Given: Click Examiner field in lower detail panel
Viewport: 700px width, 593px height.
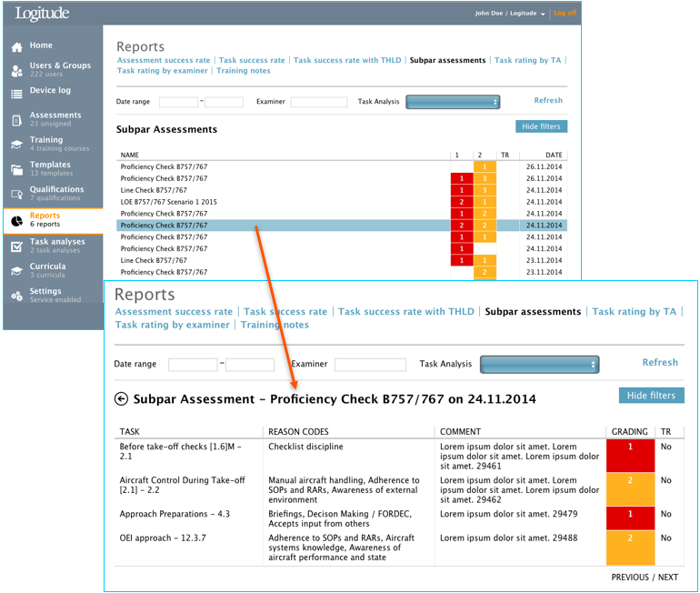Looking at the screenshot, I should (x=370, y=365).
